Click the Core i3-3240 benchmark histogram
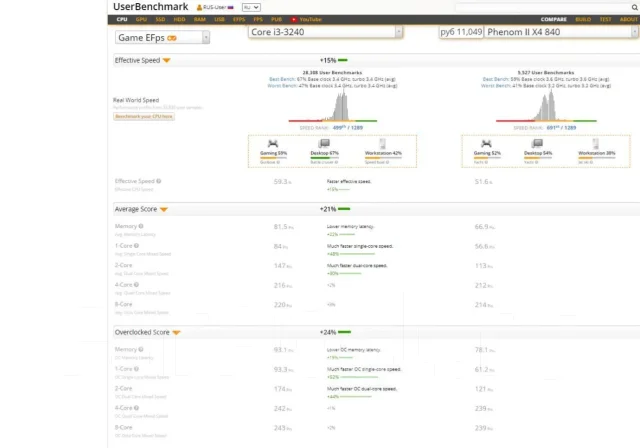Image resolution: width=640 pixels, height=448 pixels. click(x=333, y=106)
